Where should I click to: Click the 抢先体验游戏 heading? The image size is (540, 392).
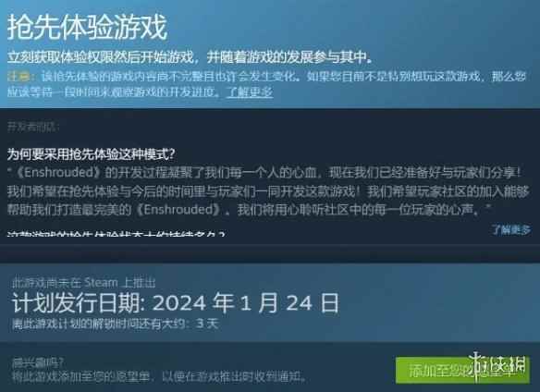point(88,27)
